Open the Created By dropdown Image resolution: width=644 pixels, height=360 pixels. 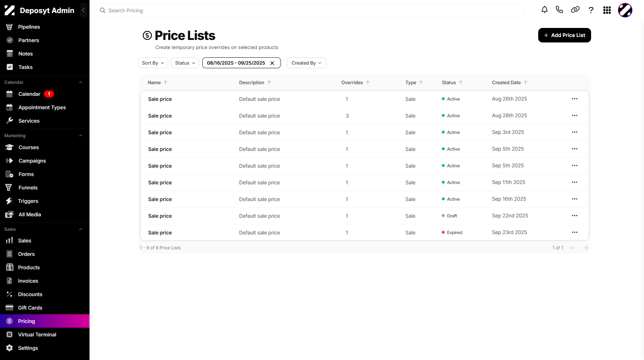[x=307, y=63]
